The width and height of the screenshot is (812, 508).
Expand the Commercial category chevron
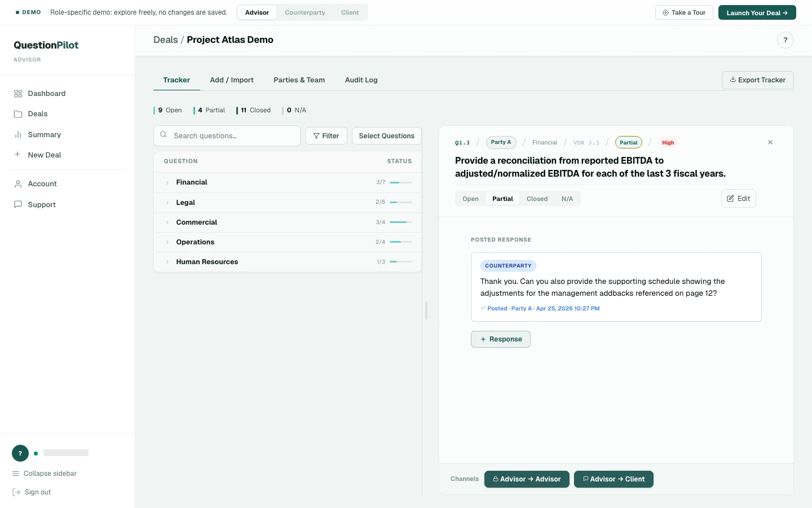(167, 222)
